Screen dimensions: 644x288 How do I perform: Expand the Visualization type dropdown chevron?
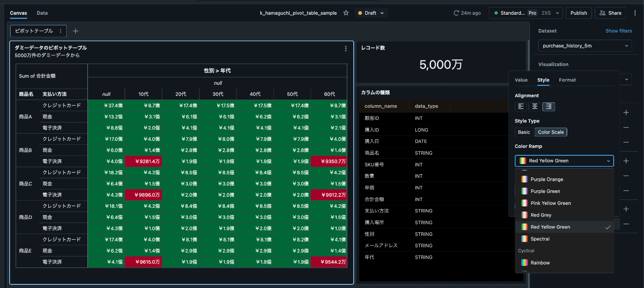point(627,80)
